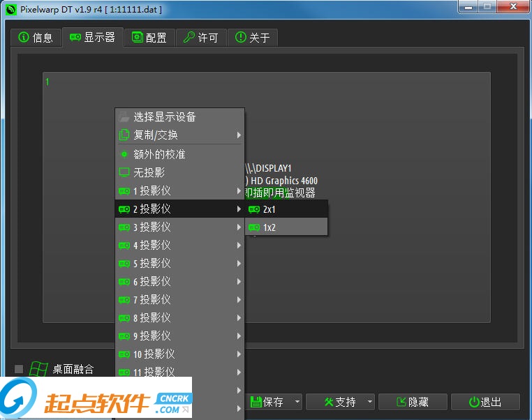Expand submenu arrow of 3 投影仪
532x420 pixels.
click(239, 227)
